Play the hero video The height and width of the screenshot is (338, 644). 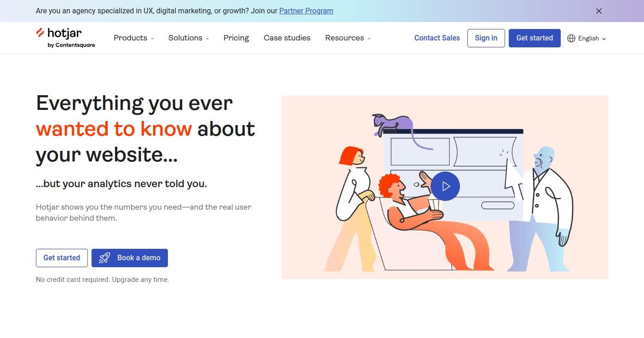[x=445, y=186]
